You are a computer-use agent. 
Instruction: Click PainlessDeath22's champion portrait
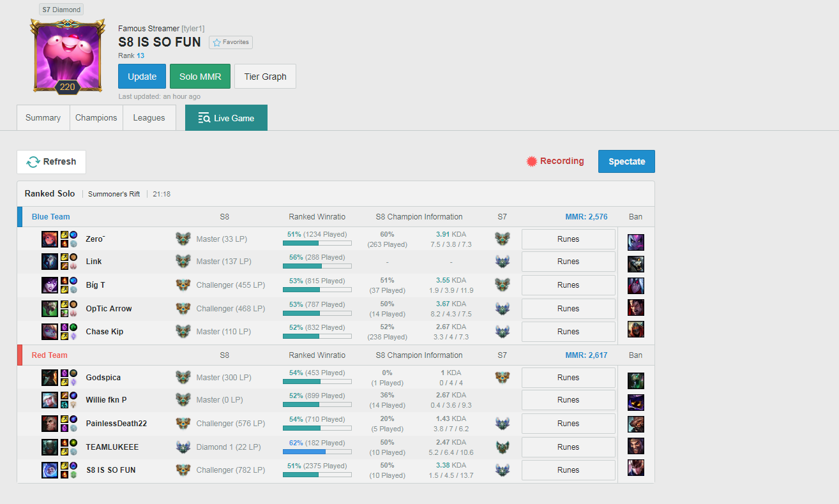(x=50, y=424)
